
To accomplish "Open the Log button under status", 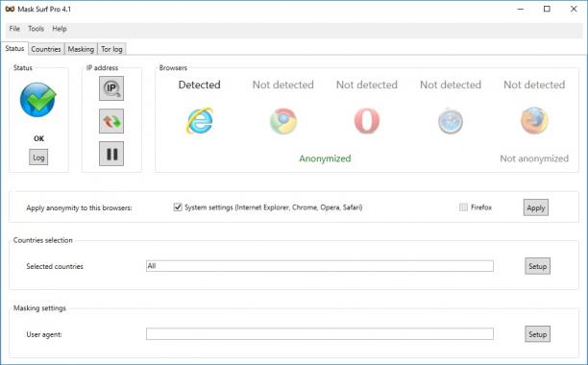I will coord(38,158).
